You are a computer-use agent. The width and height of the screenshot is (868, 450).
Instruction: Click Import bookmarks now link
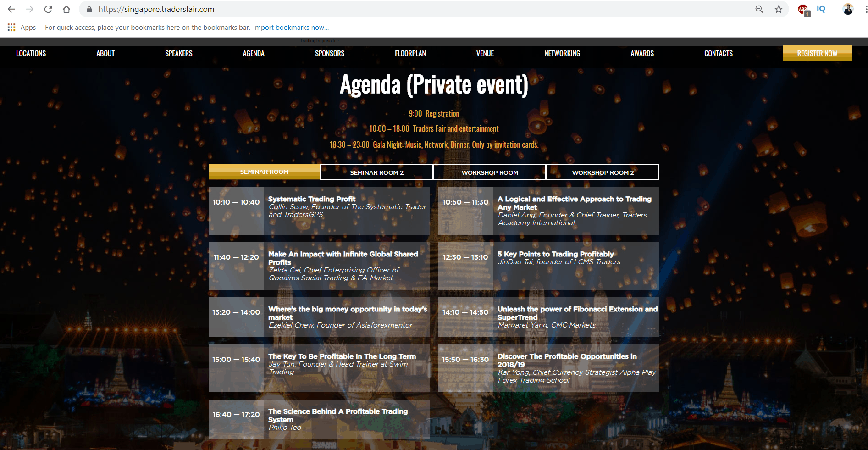pos(291,28)
